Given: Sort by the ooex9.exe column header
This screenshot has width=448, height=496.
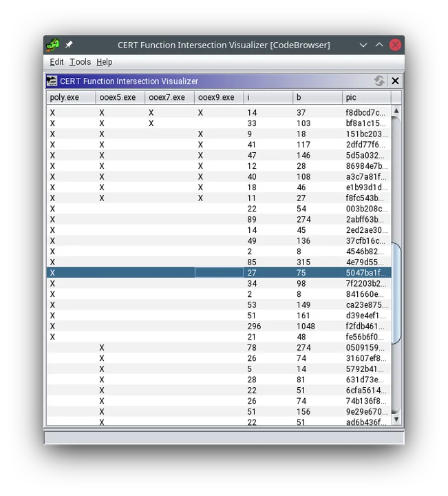Looking at the screenshot, I should [219, 97].
